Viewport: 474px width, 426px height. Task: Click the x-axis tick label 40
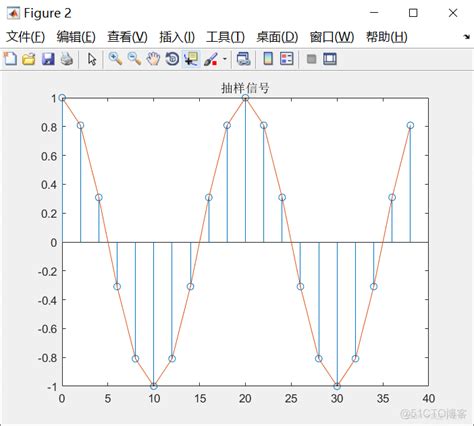tap(429, 399)
